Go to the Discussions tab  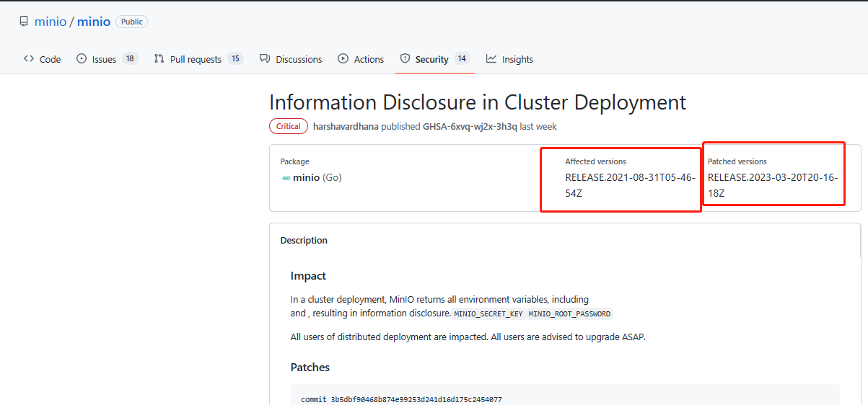pos(291,59)
